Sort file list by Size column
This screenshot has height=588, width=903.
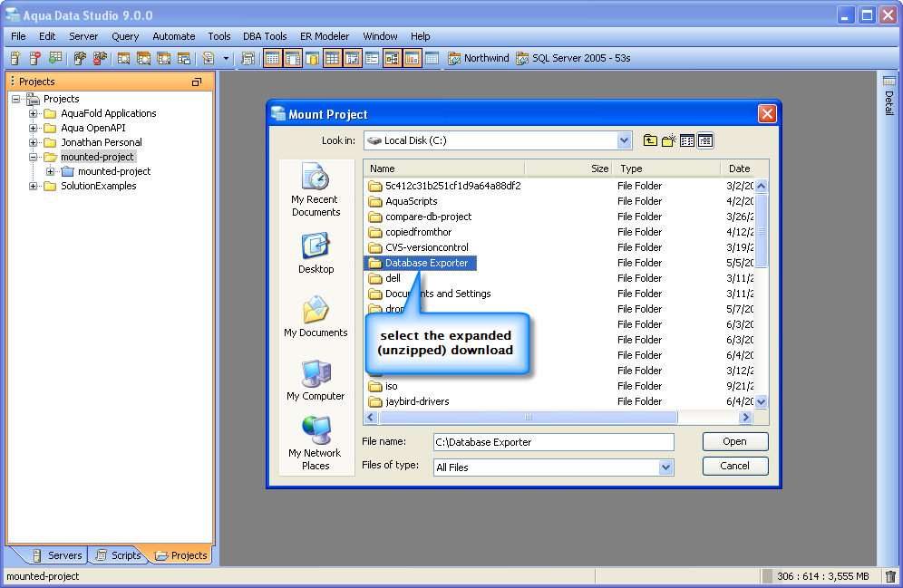[x=569, y=169]
